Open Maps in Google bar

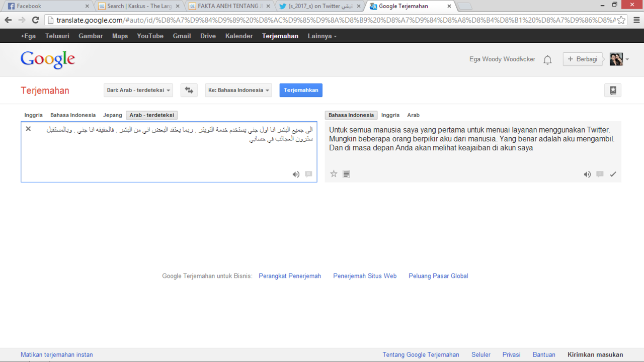[120, 36]
